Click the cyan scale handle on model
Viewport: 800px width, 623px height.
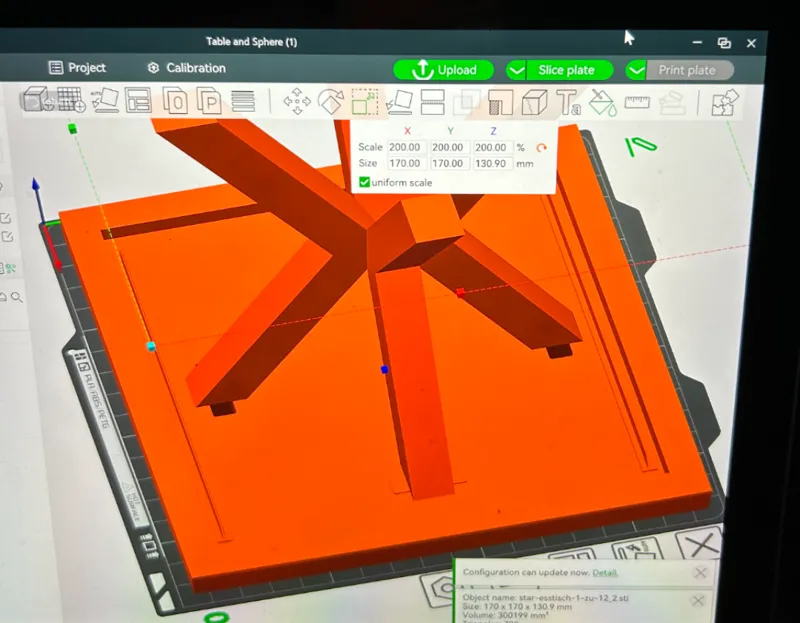pos(151,346)
